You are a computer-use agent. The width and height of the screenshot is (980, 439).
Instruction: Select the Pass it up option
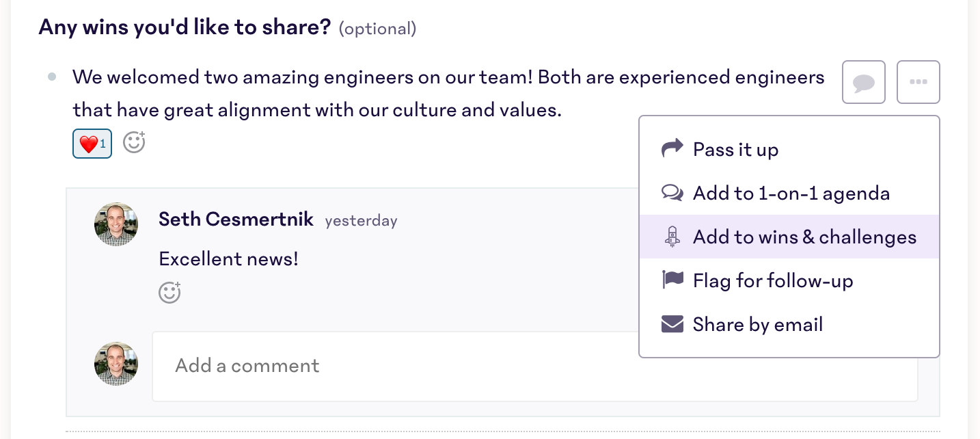(x=735, y=150)
